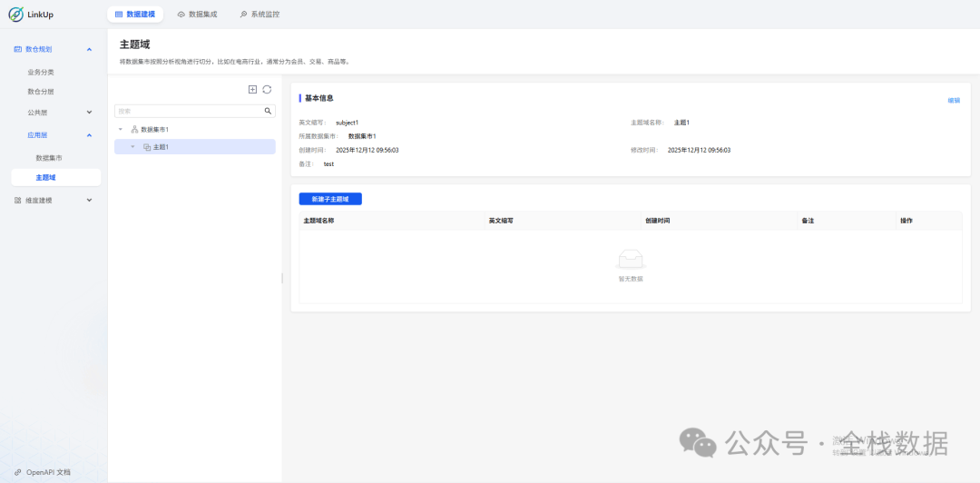Switch to the 数据集成 tab
The height and width of the screenshot is (483, 980).
point(197,15)
